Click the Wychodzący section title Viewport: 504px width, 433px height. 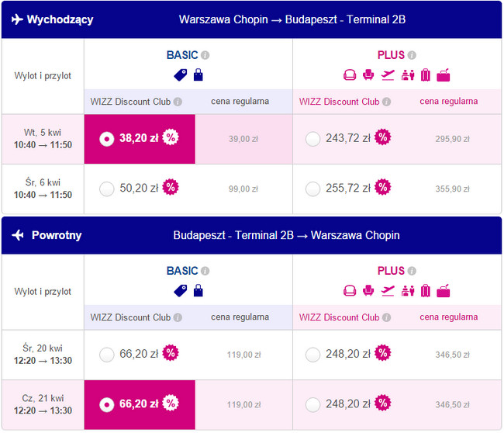click(x=60, y=19)
